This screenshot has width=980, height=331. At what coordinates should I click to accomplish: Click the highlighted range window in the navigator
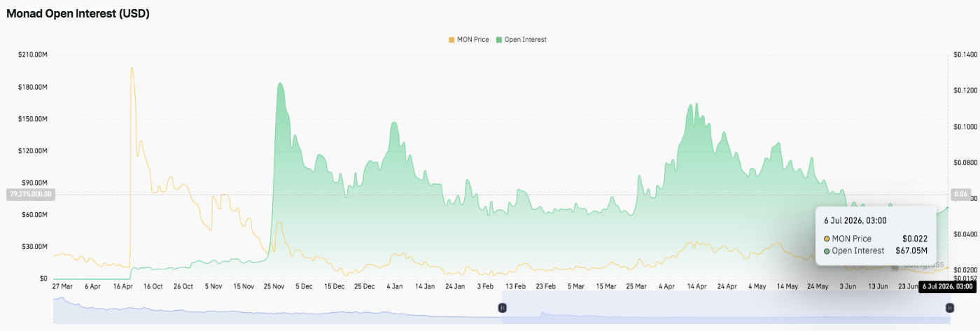point(725,308)
